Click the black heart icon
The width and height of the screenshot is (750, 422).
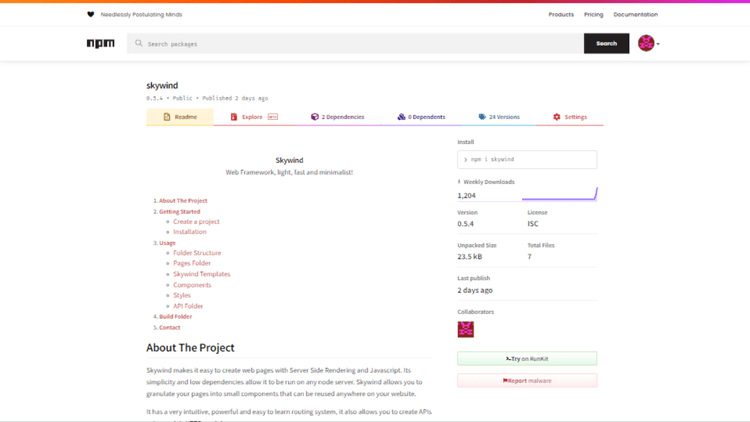[x=90, y=14]
